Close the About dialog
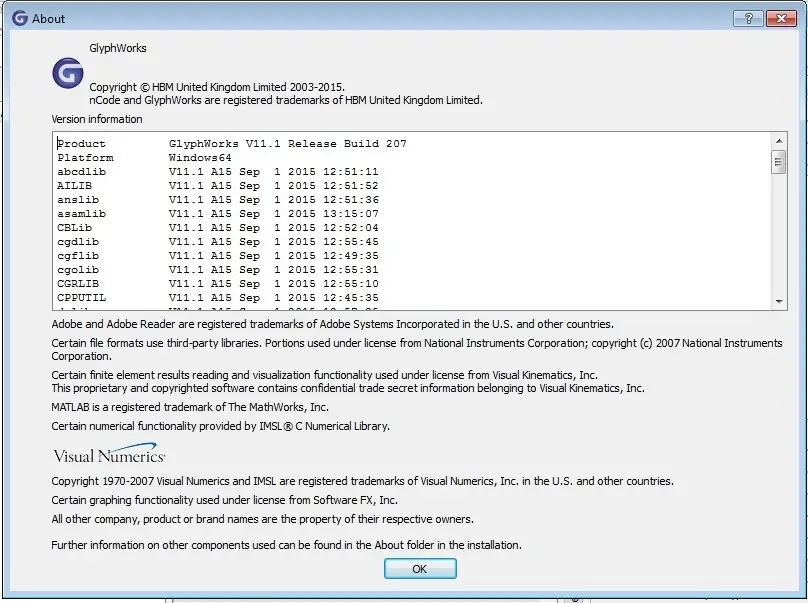This screenshot has height=603, width=808. pos(781,19)
